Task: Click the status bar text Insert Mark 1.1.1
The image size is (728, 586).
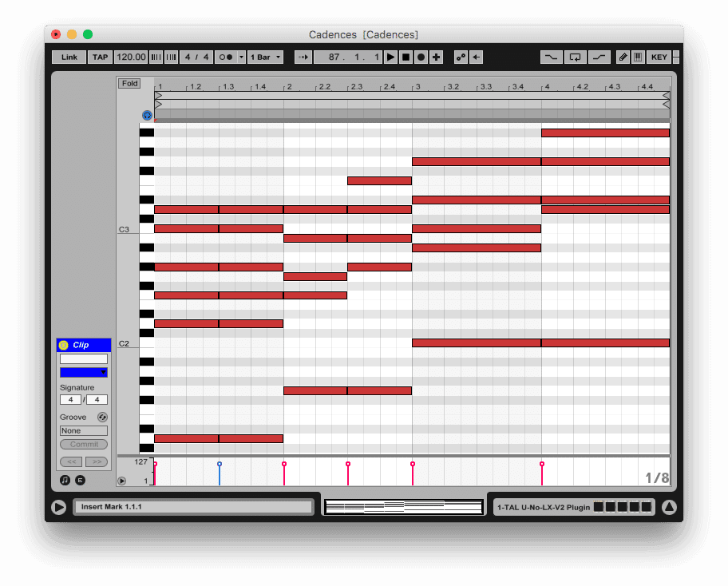Action: pos(112,507)
